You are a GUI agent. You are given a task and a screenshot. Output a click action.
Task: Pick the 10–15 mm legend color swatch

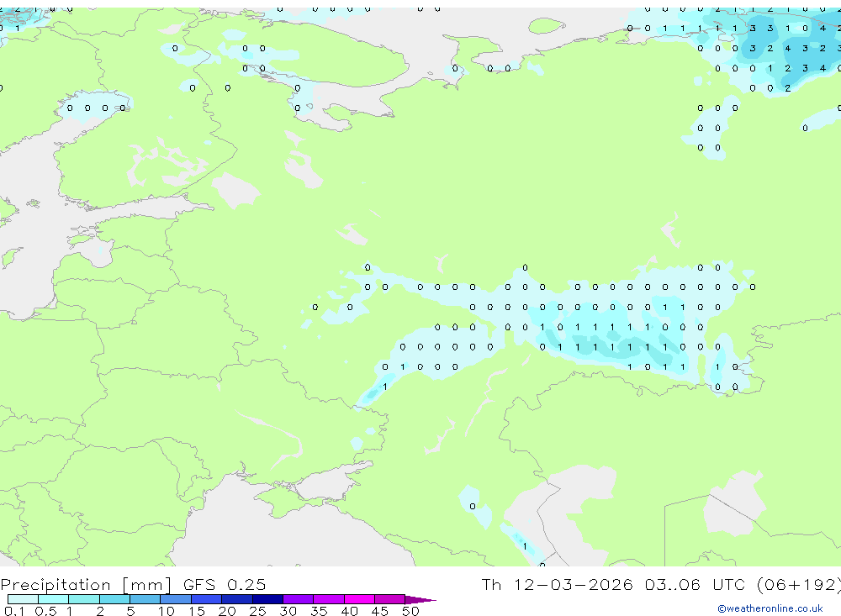tap(176, 599)
